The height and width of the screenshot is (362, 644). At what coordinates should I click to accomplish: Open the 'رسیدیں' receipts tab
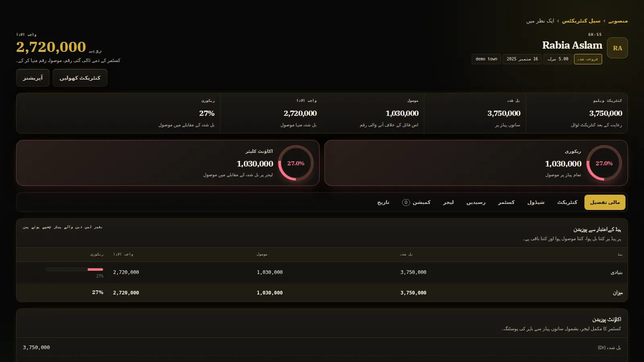pos(476,202)
